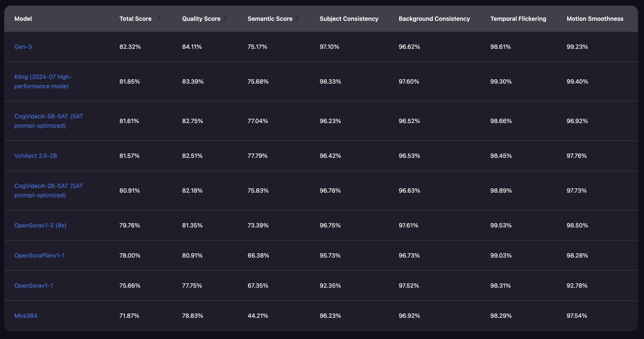Select Gen-3 subject consistency 97.10%
The image size is (644, 339).
click(329, 47)
